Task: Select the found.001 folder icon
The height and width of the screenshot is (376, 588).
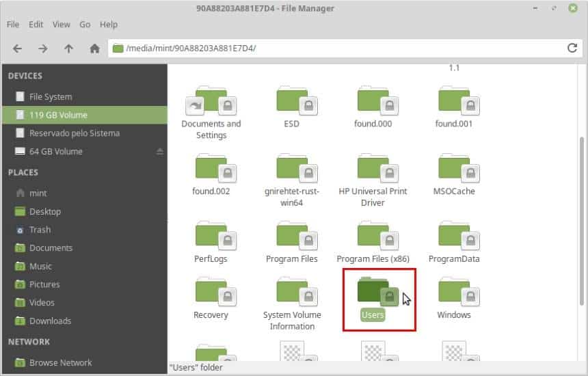Action: pos(459,101)
